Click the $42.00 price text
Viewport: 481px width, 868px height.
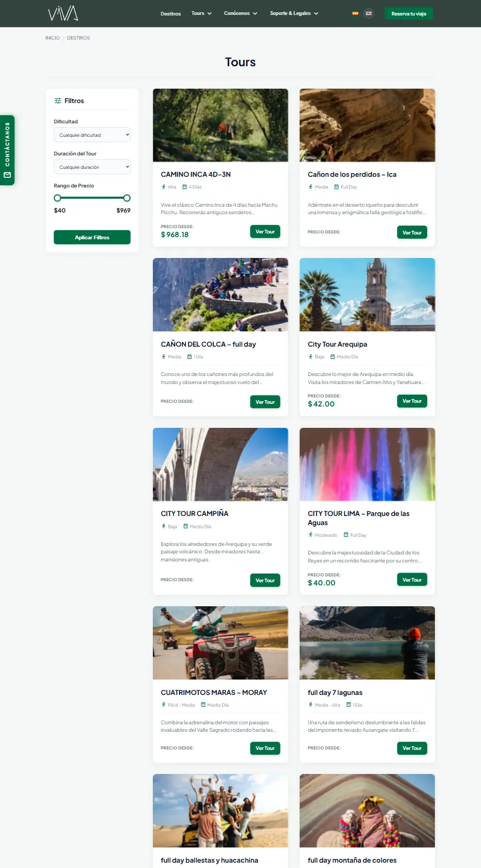[321, 404]
